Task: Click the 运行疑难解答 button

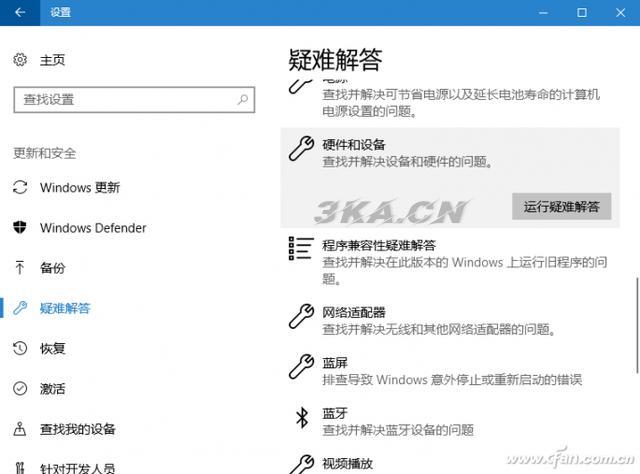Action: [x=562, y=207]
